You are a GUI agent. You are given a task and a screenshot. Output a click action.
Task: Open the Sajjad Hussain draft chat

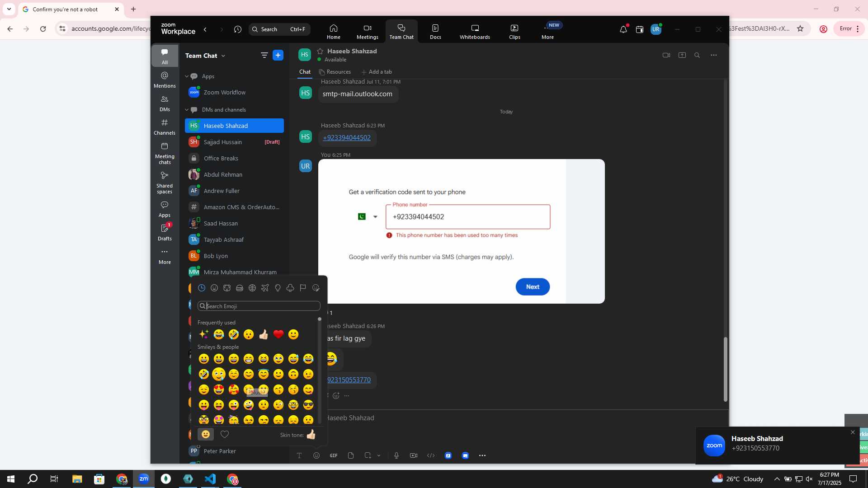tap(234, 142)
